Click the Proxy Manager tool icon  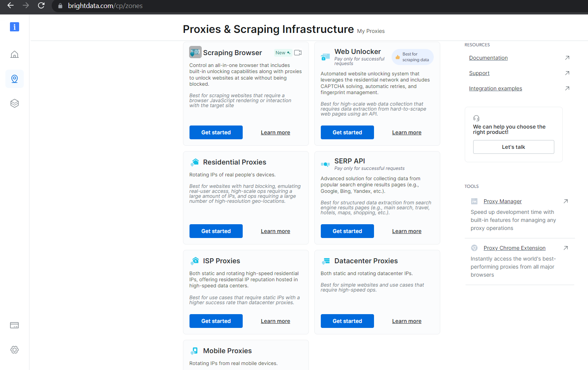pos(474,201)
